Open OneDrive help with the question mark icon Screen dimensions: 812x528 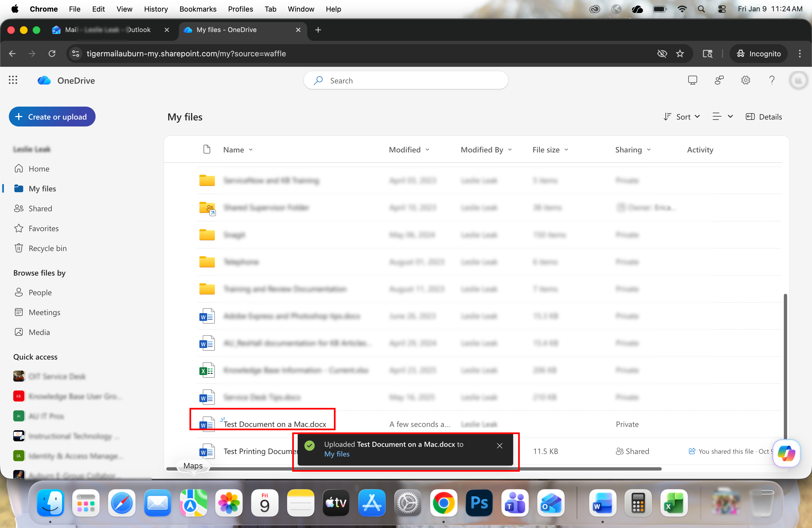(x=772, y=80)
